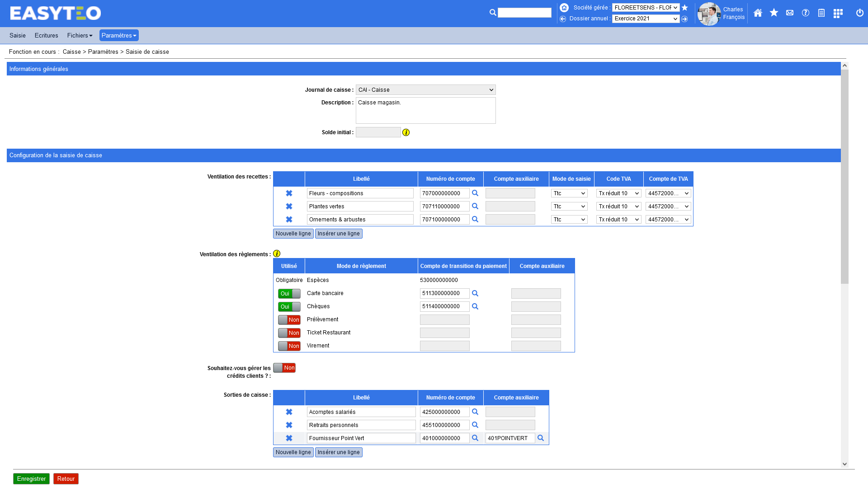The image size is (868, 488).
Task: Open Code TVA dropdown for Fleurs row
Action: tap(618, 193)
